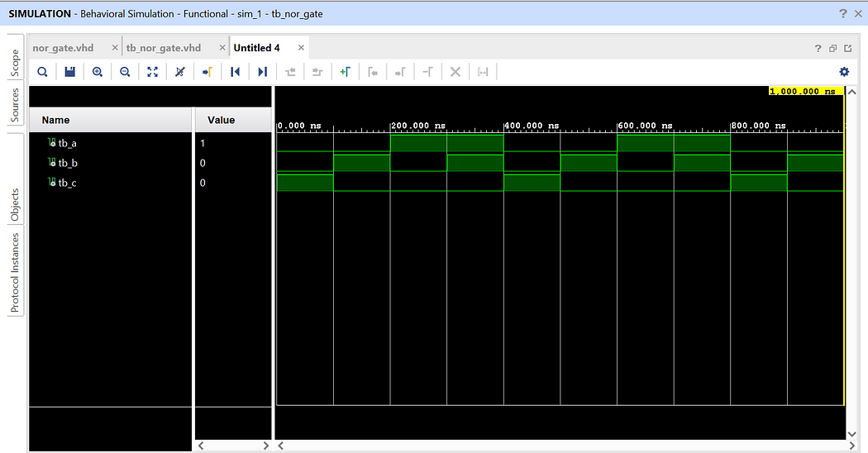
Task: Click the Next Transition icon
Action: [x=317, y=71]
